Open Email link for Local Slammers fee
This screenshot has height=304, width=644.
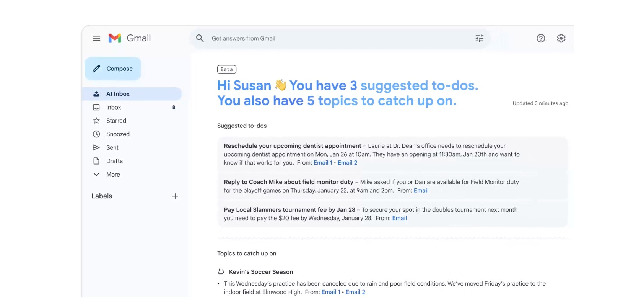pos(399,218)
